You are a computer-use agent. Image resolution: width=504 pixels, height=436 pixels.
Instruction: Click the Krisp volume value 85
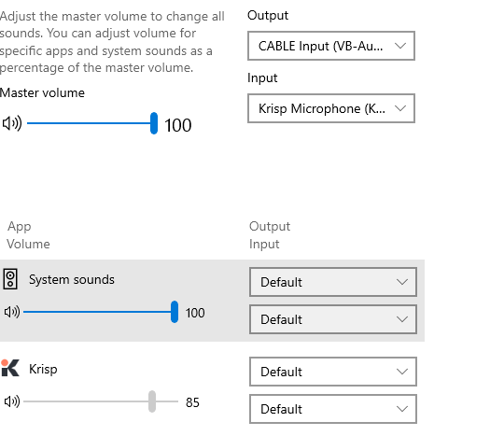pyautogui.click(x=192, y=402)
